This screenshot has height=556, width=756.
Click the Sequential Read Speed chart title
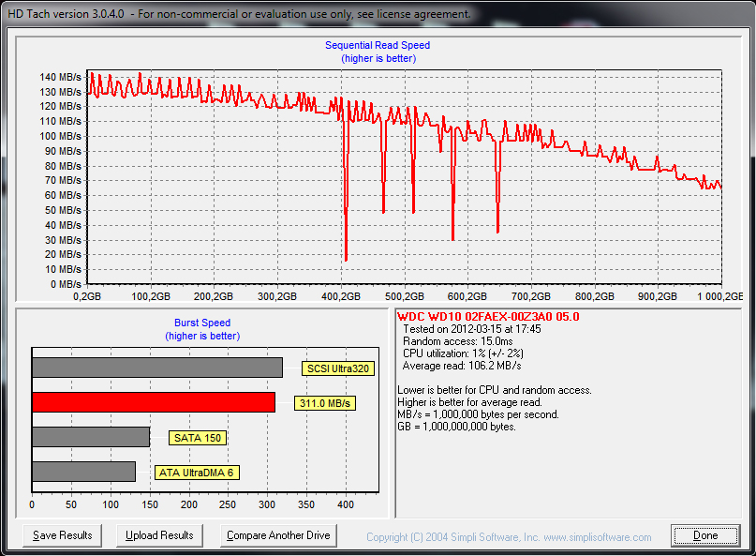378,45
